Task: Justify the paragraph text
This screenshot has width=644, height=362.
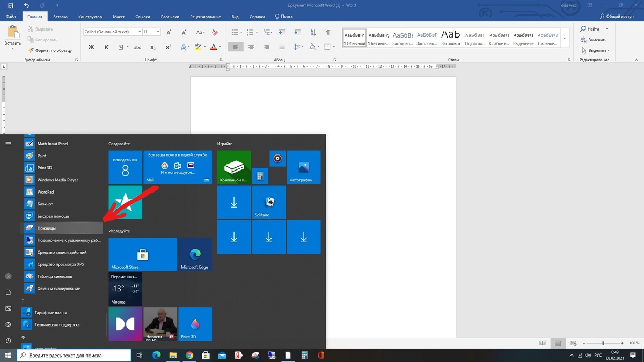Action: (282, 47)
